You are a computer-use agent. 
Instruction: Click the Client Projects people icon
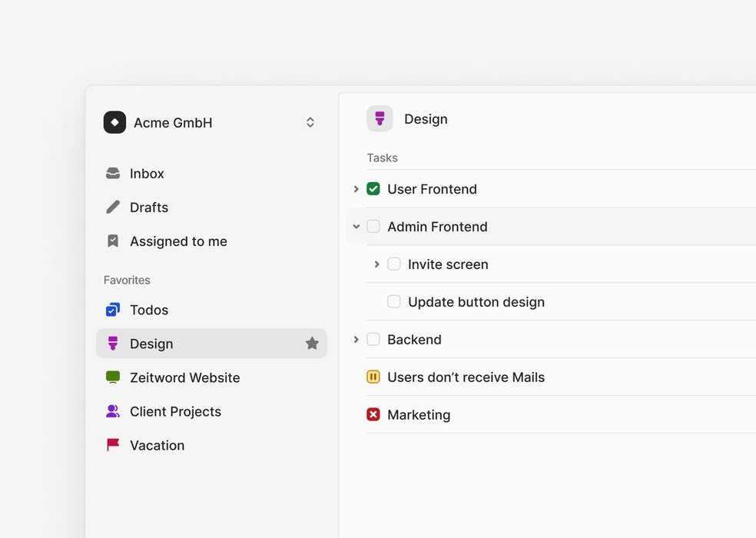click(113, 411)
